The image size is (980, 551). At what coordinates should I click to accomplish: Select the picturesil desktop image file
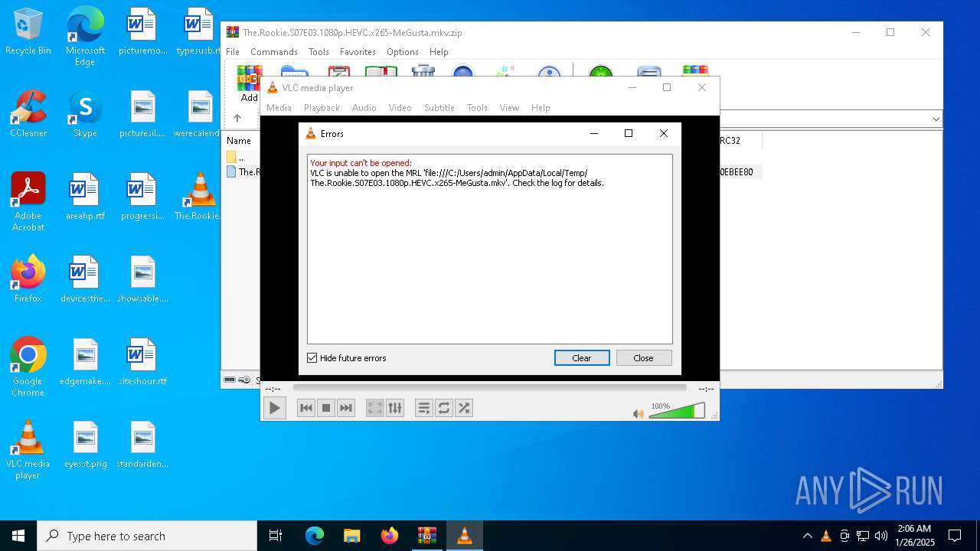(142, 114)
